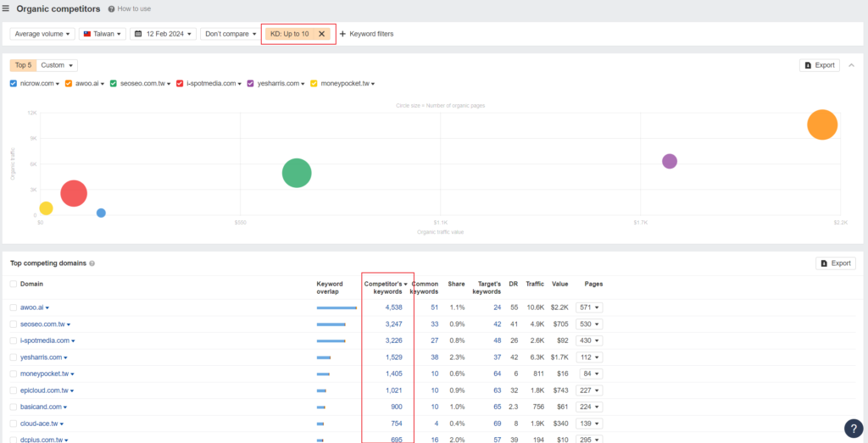Open moneypocket.tw domain link in table
This screenshot has width=868, height=443.
pyautogui.click(x=44, y=374)
